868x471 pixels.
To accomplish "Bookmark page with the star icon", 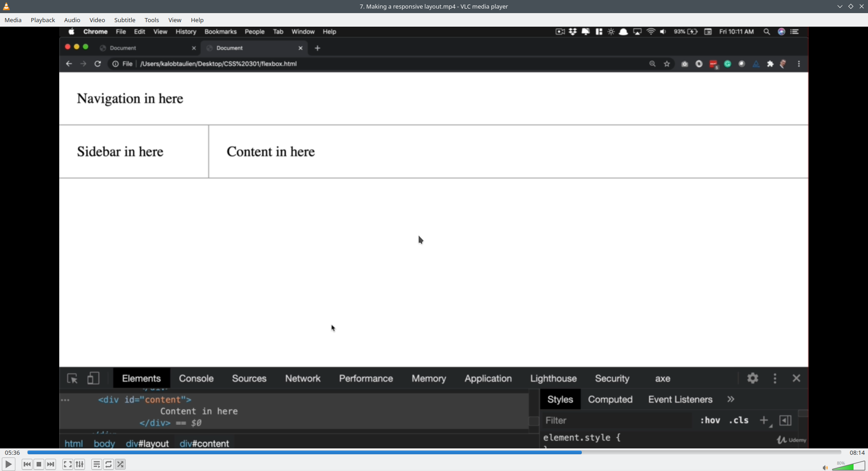I will coord(667,64).
